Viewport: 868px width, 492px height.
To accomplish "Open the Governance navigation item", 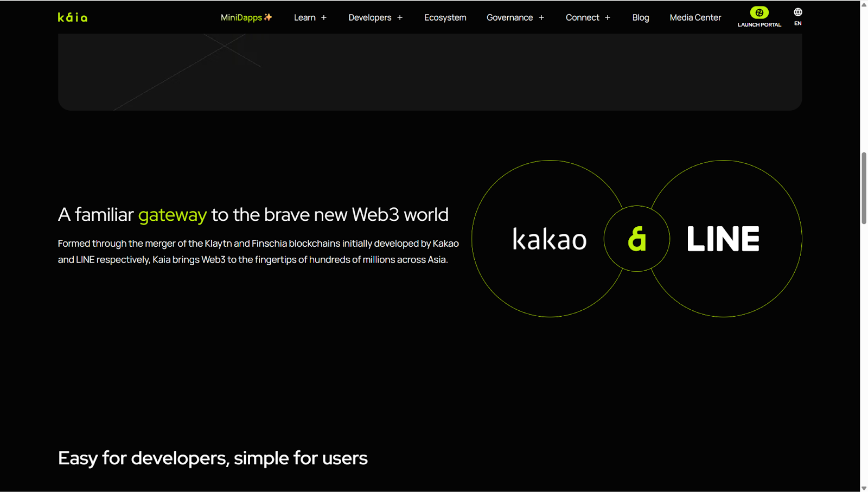I will coord(510,17).
